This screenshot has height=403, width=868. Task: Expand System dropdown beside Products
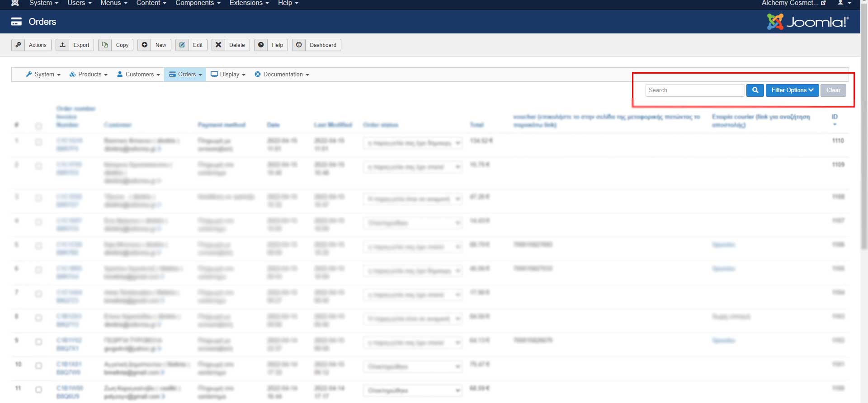click(x=43, y=75)
